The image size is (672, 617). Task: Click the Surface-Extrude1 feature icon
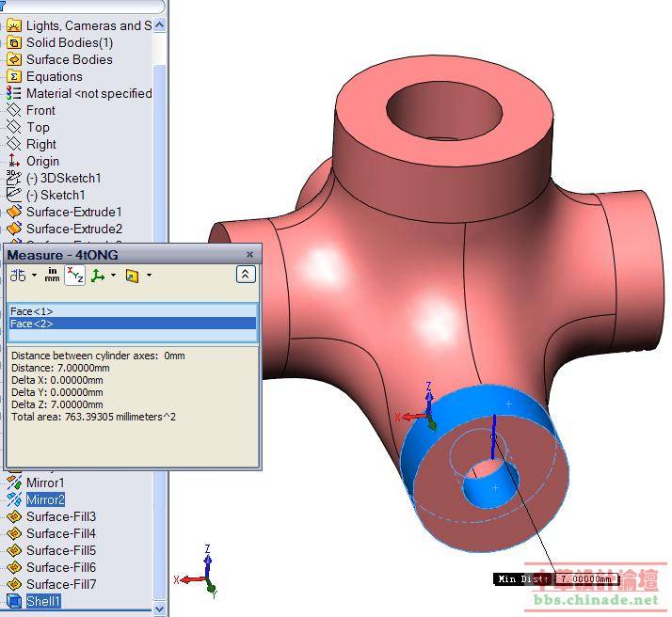(13, 212)
